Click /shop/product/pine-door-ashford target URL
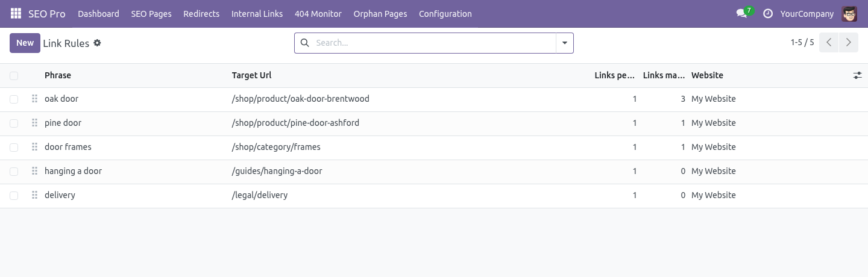 295,123
